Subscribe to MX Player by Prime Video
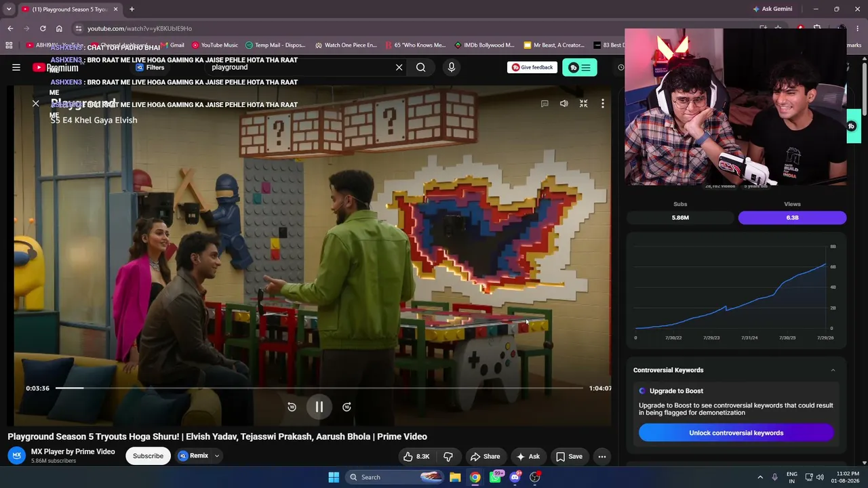Screen dimensions: 868x488 tap(148, 455)
